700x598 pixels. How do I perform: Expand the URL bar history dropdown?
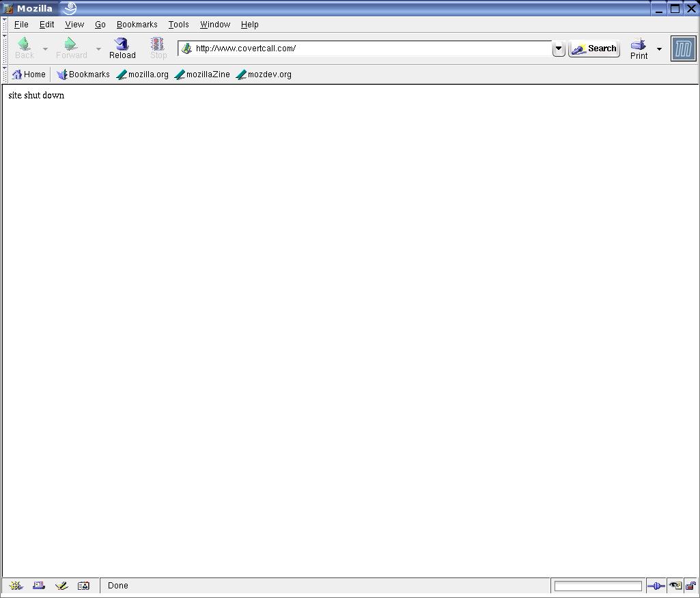pyautogui.click(x=559, y=49)
